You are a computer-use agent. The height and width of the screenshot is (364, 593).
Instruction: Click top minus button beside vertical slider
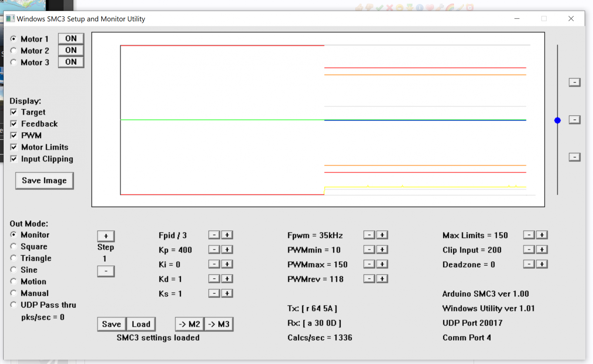tap(574, 82)
